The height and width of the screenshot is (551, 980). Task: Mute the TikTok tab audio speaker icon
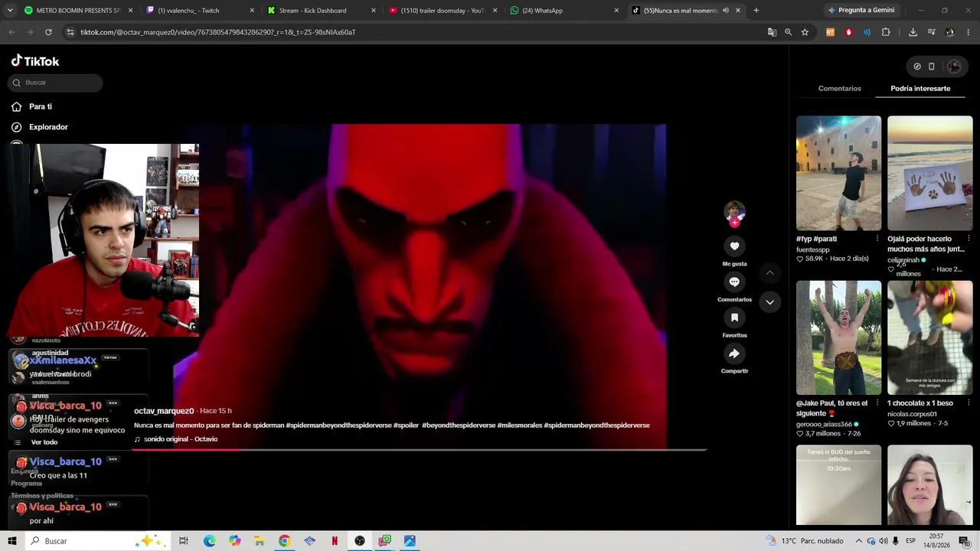coord(725,11)
